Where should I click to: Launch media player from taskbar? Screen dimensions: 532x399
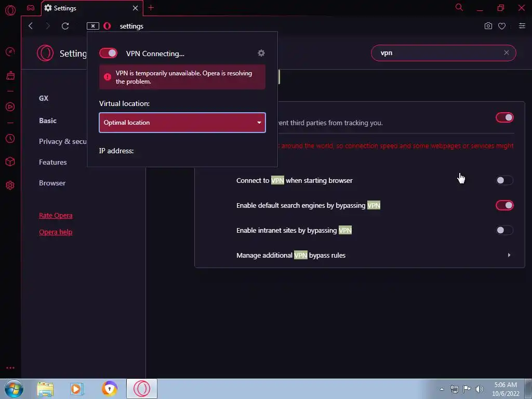tap(77, 389)
